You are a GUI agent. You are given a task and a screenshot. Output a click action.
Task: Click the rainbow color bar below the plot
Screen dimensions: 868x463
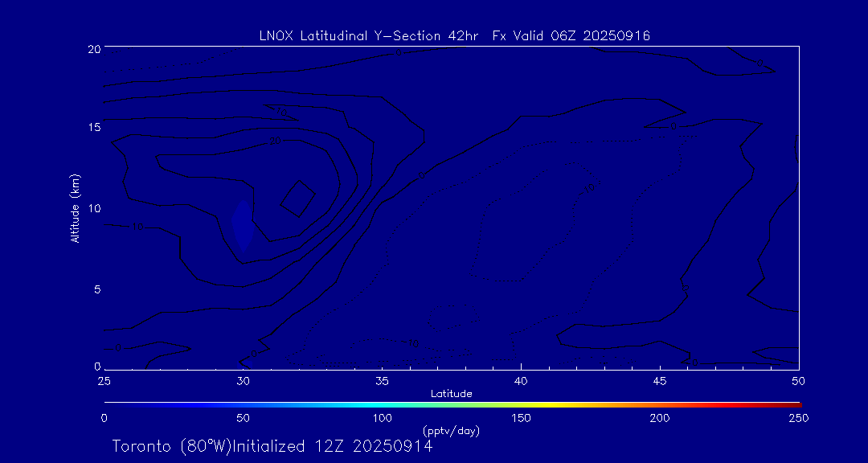point(452,404)
